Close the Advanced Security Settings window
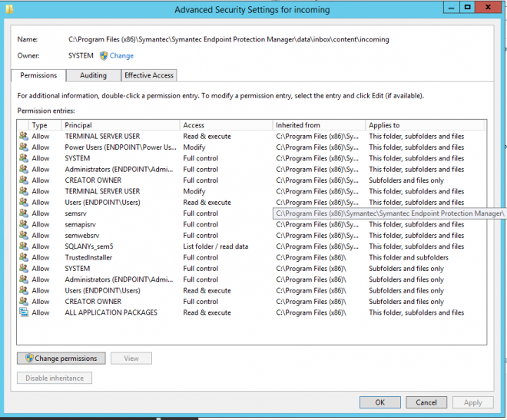The width and height of the screenshot is (507, 420). pos(489,7)
